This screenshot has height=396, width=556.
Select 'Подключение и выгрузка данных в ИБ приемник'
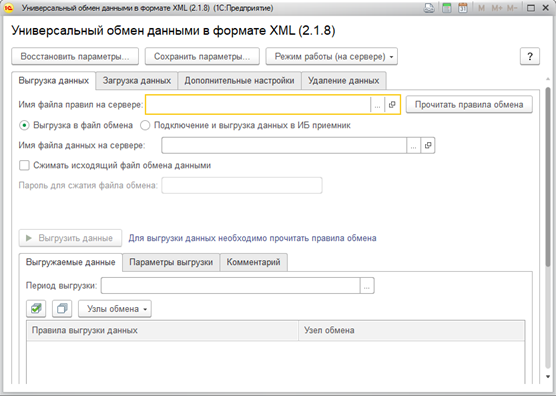145,125
